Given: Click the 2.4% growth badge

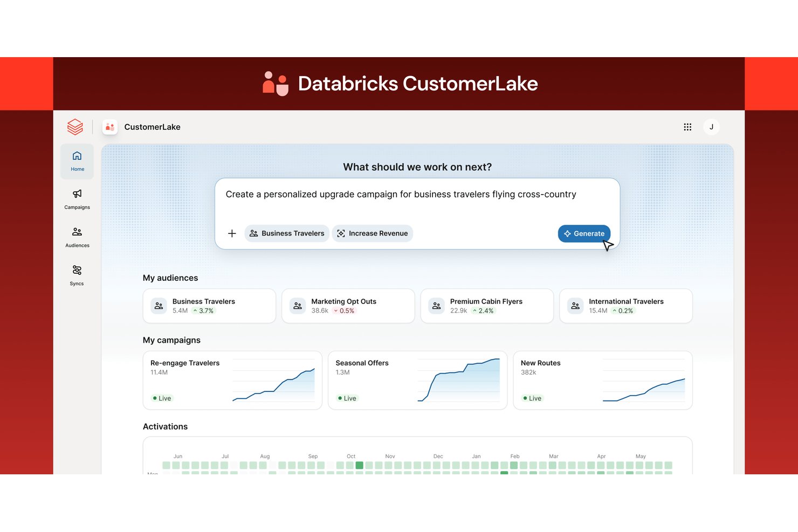Looking at the screenshot, I should click(x=483, y=311).
